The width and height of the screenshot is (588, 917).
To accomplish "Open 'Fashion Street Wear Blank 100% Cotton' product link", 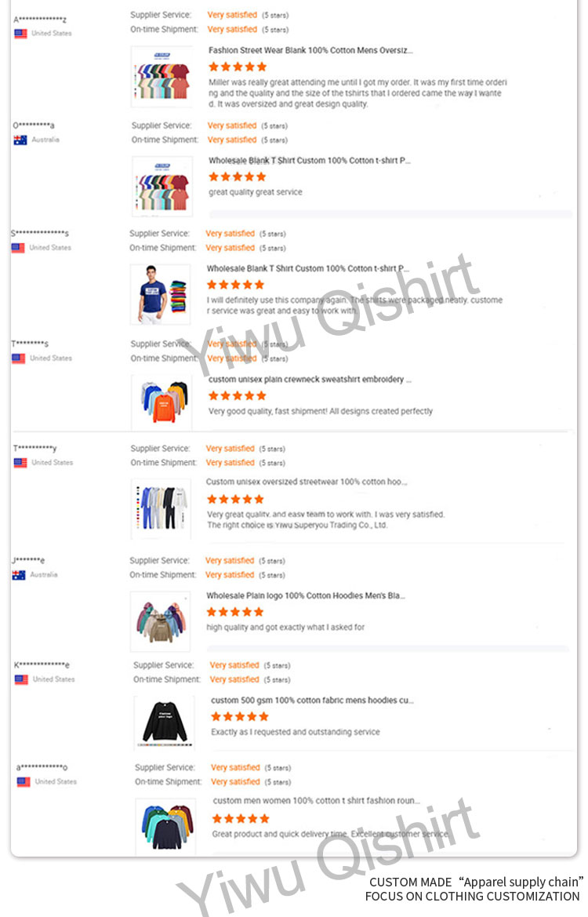I will pos(310,51).
